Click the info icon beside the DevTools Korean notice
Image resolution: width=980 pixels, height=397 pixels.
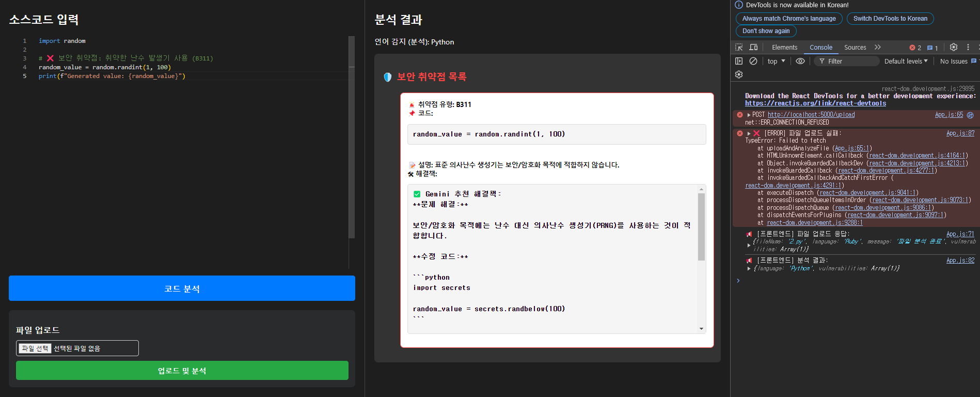(x=739, y=5)
